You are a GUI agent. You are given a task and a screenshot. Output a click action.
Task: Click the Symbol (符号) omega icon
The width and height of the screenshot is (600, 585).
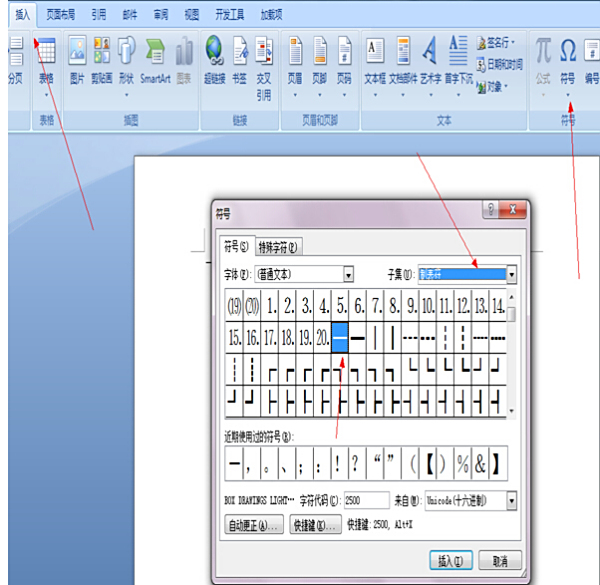tap(568, 50)
